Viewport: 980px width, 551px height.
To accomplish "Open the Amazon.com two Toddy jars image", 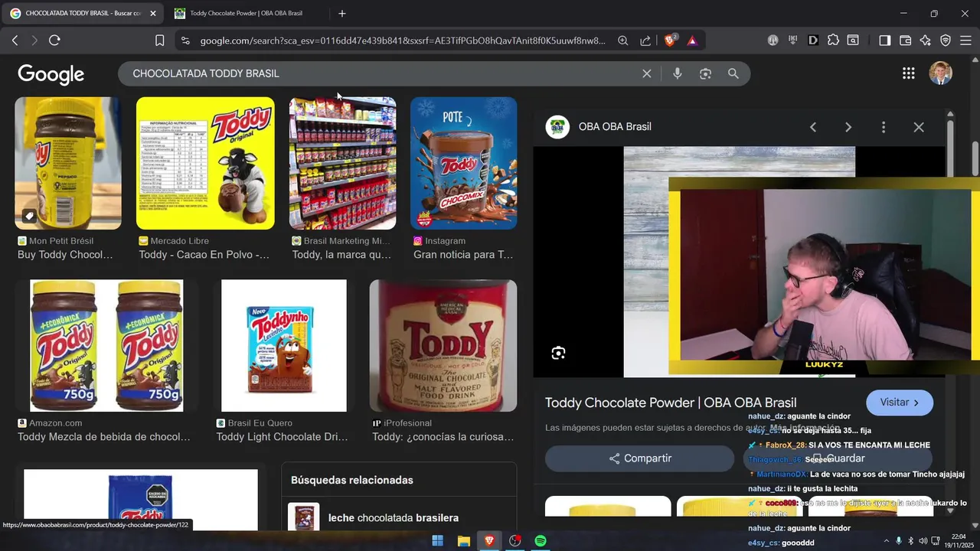I will click(106, 345).
